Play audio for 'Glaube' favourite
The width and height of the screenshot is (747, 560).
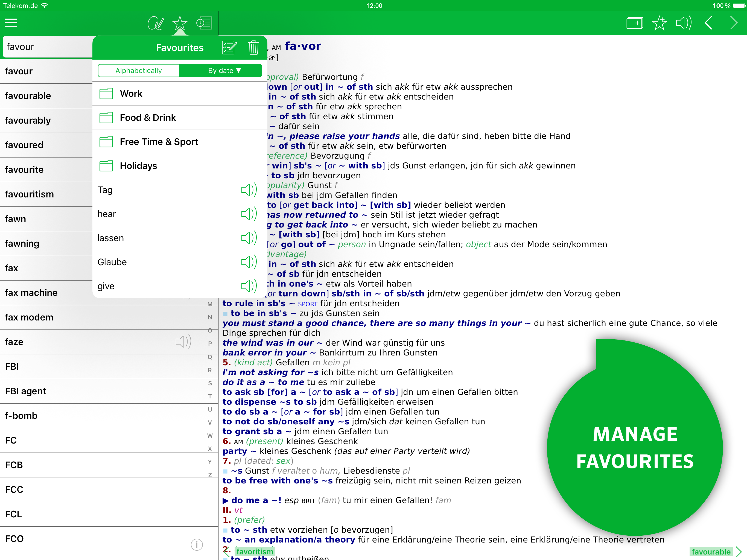(249, 262)
